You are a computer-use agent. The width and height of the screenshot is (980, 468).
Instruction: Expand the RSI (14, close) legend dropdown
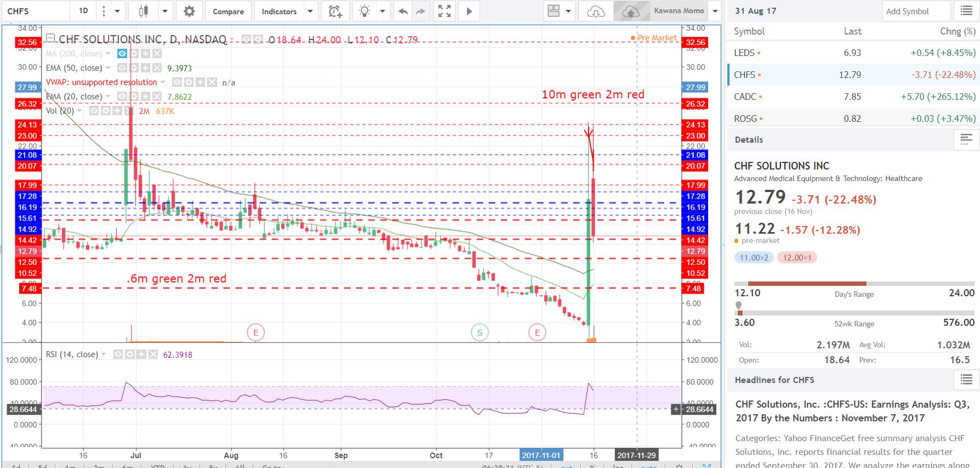104,354
